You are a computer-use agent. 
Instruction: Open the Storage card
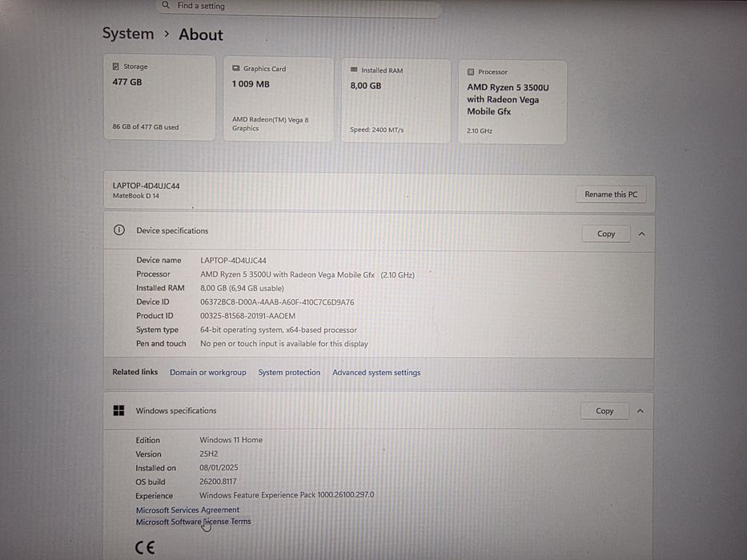click(159, 97)
